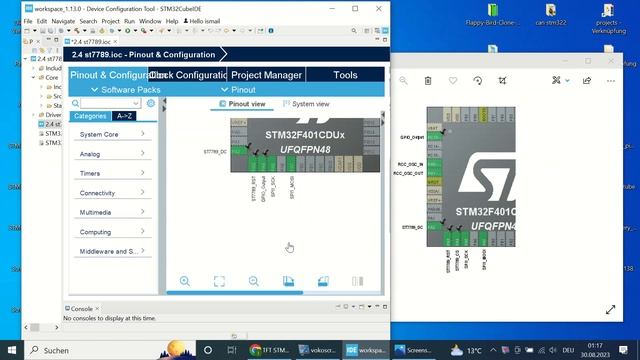640x360 pixels.
Task: Enter fullscreen with the Photos expand arrows
Action: click(610, 310)
